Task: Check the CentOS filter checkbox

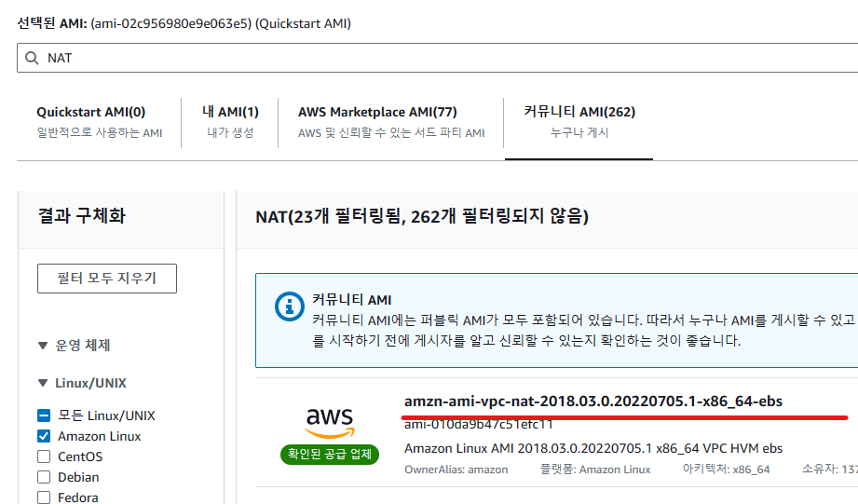Action: [x=44, y=456]
